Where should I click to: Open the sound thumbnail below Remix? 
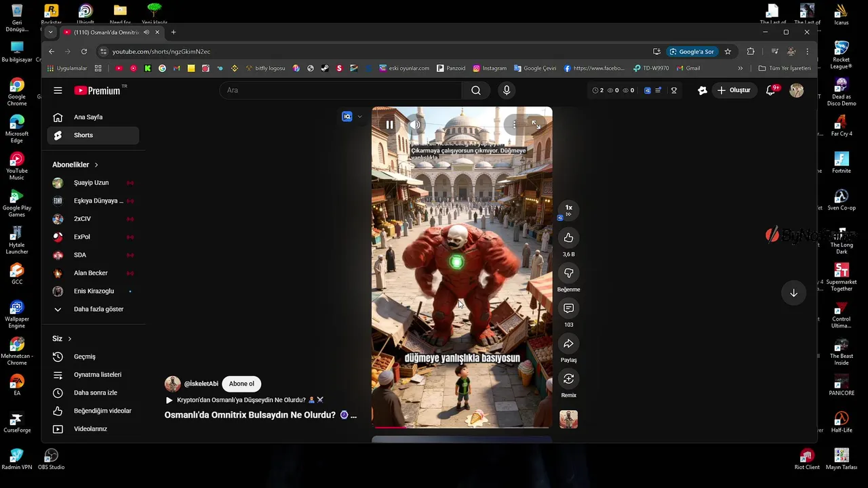click(568, 420)
